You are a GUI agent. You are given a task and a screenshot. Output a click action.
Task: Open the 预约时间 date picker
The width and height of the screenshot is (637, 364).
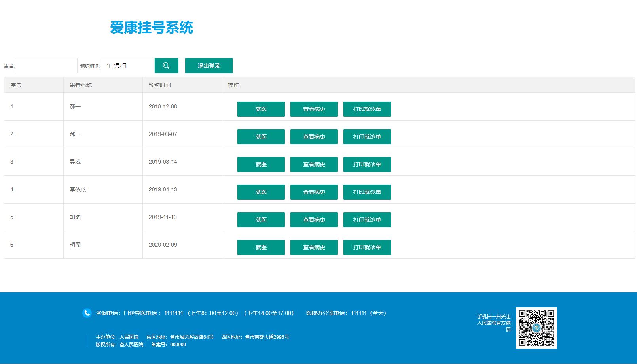pos(127,65)
